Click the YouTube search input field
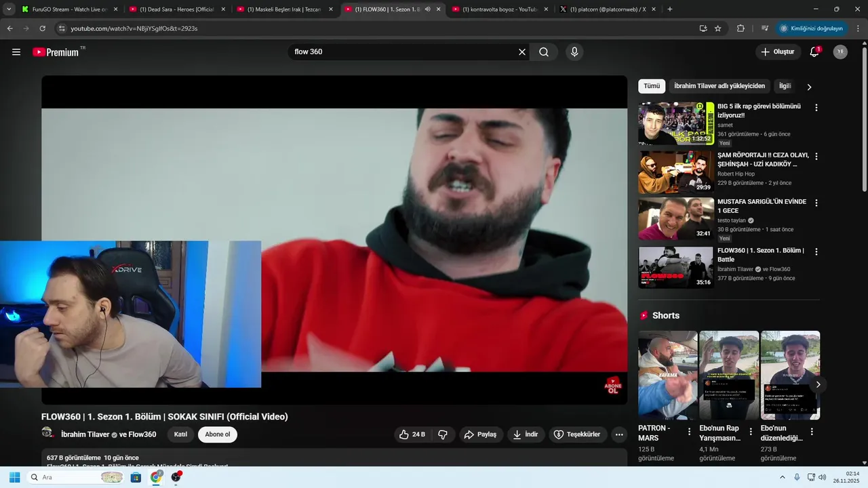 405,52
